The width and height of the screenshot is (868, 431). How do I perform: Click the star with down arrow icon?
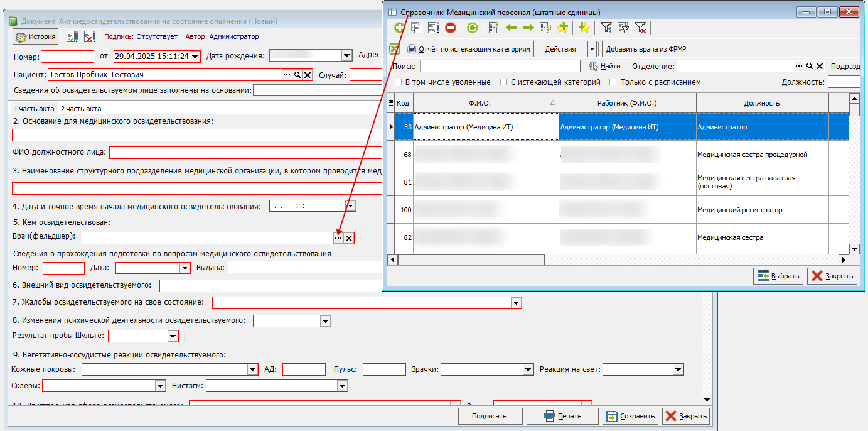[584, 28]
